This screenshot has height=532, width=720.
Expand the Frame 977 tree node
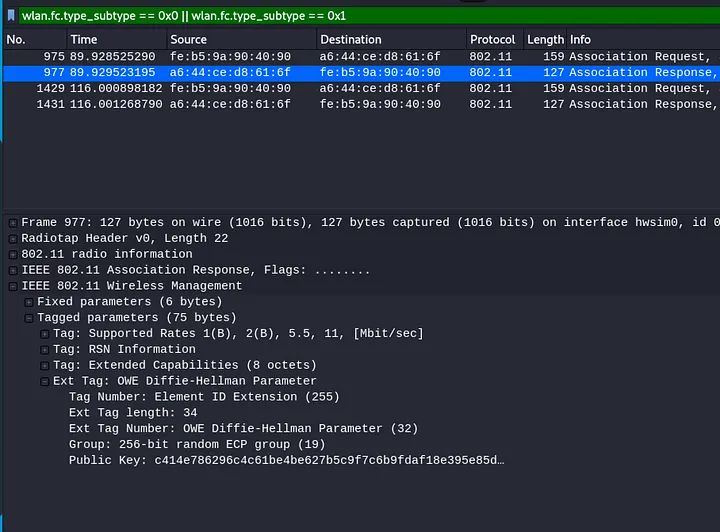coord(13,223)
